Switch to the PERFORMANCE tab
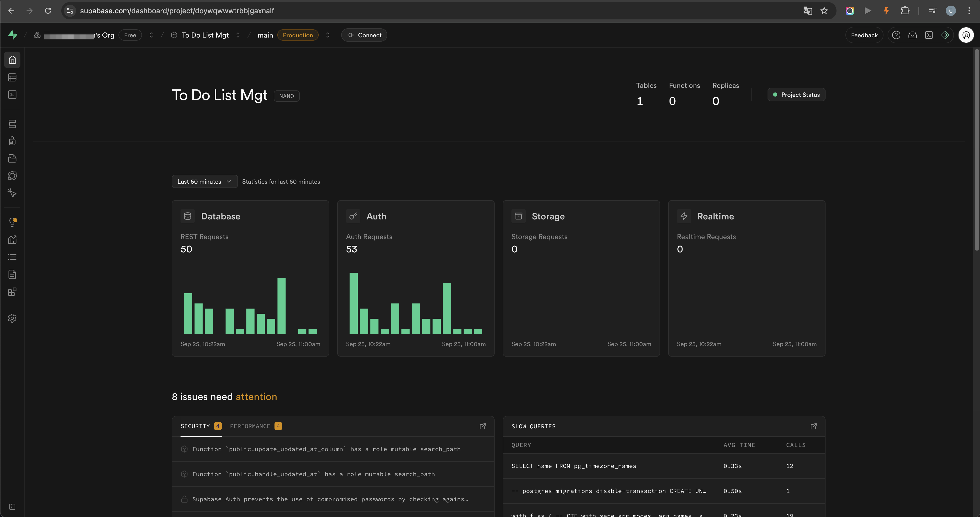 click(256, 426)
